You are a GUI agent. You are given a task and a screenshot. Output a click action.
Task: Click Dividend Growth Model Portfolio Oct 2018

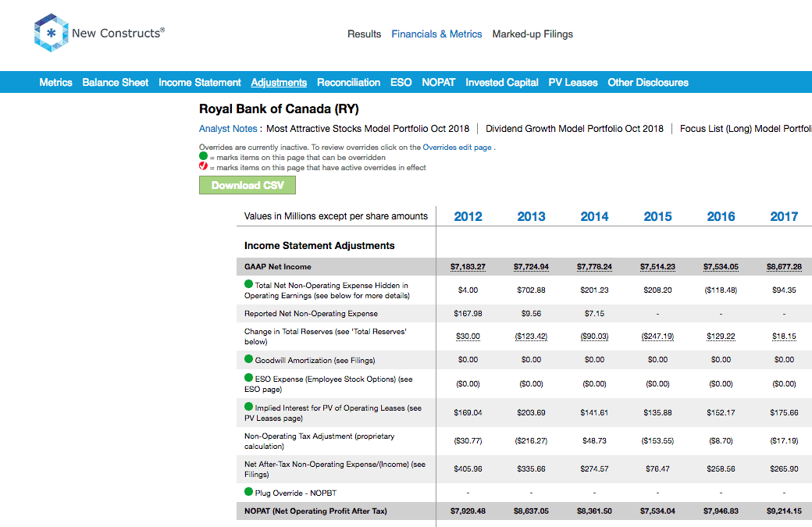[575, 129]
